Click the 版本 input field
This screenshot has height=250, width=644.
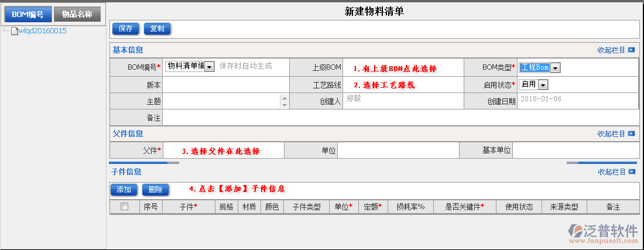tap(226, 85)
